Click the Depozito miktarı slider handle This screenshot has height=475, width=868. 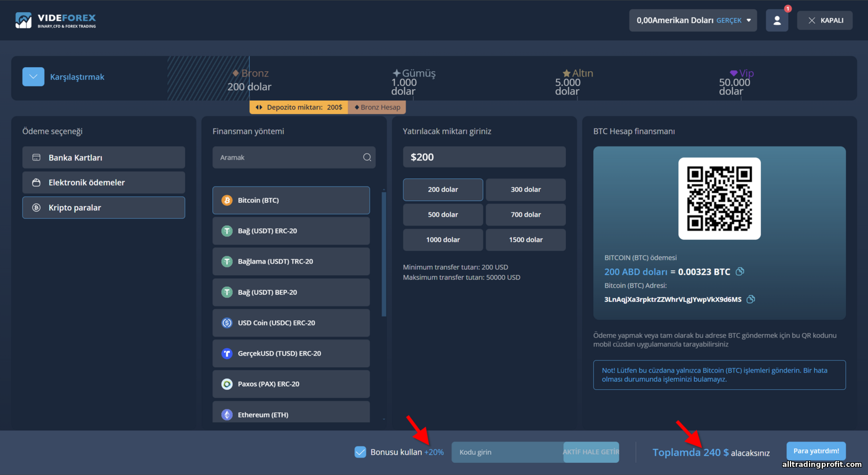(299, 107)
